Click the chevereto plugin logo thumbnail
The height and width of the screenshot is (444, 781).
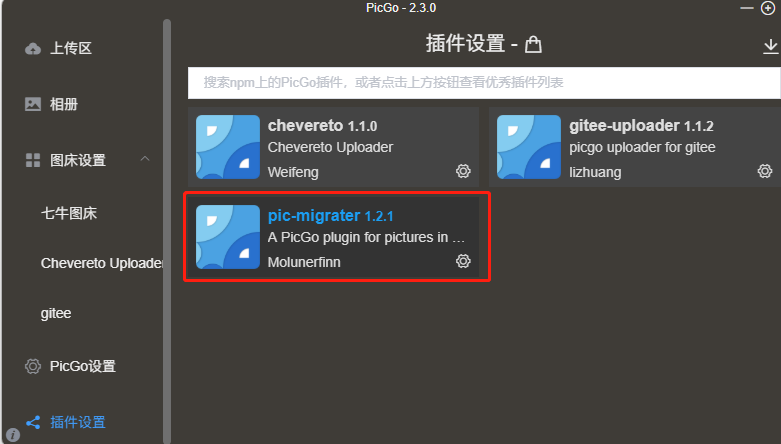[228, 147]
